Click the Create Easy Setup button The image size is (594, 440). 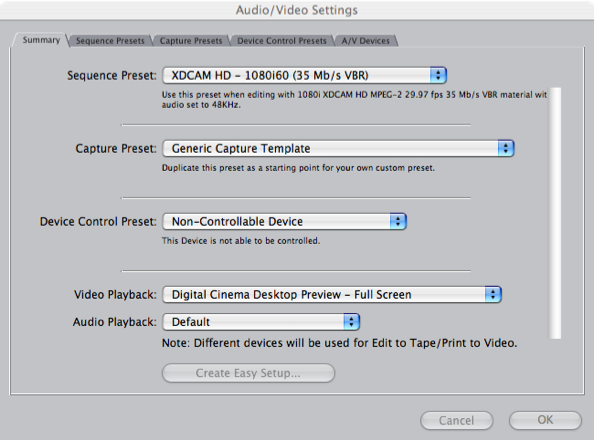pyautogui.click(x=249, y=373)
